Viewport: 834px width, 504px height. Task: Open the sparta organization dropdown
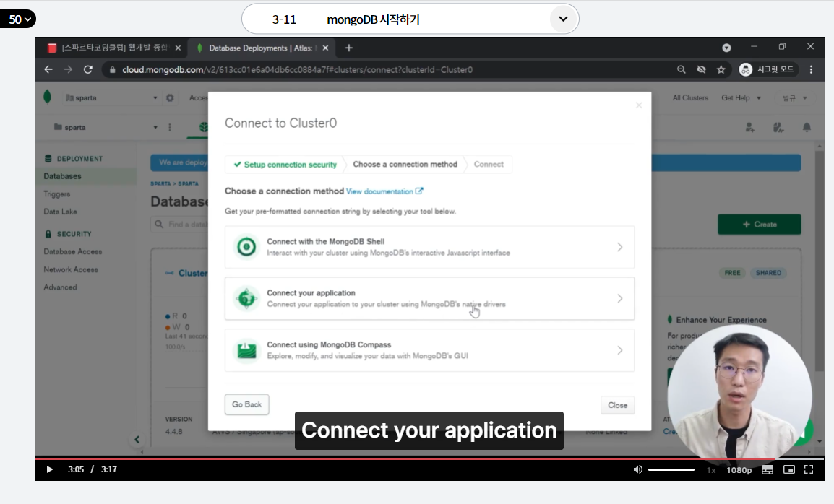(111, 97)
